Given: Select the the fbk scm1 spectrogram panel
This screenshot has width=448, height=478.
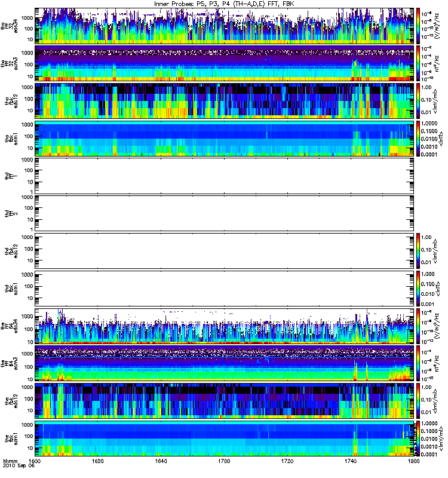Looking at the screenshot, I should click(225, 439).
